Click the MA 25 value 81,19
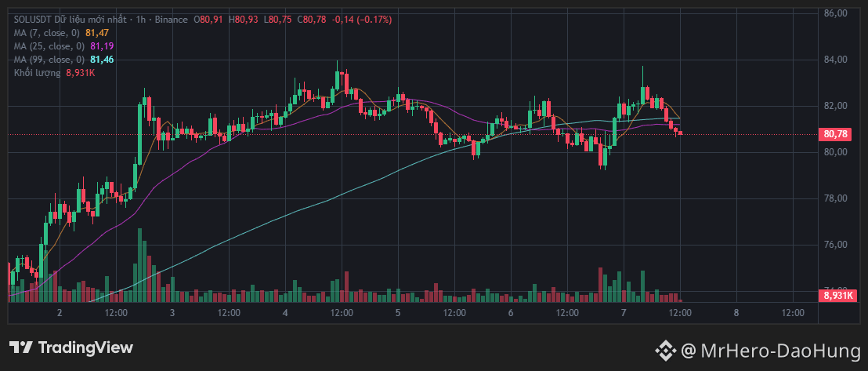The width and height of the screenshot is (868, 371). pyautogui.click(x=102, y=46)
